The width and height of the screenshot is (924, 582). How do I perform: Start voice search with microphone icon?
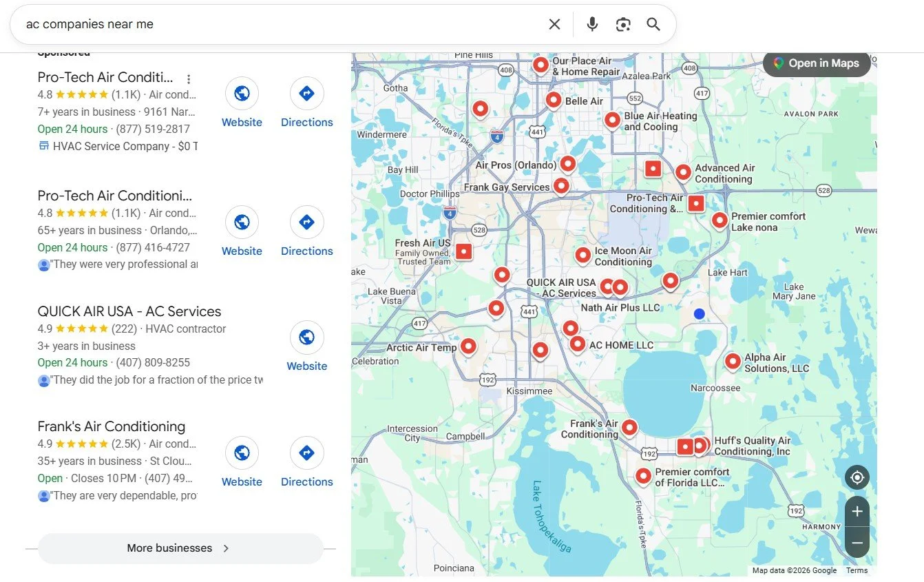click(592, 24)
